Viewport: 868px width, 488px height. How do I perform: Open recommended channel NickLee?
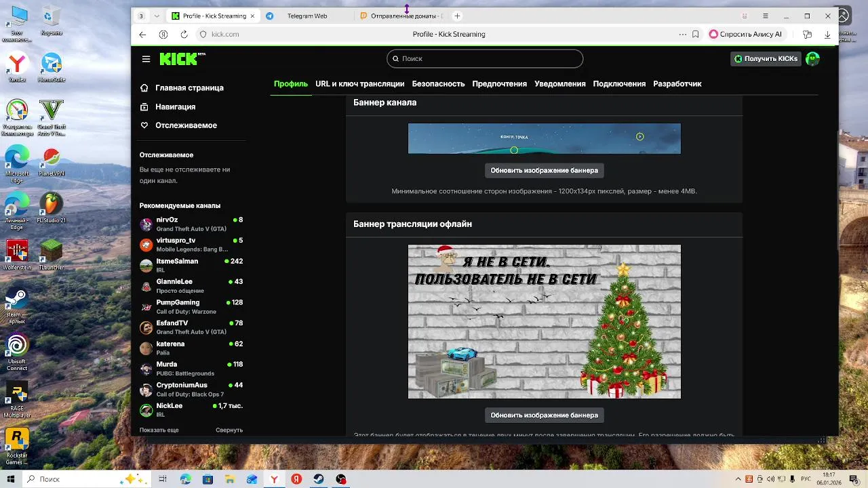tap(191, 410)
